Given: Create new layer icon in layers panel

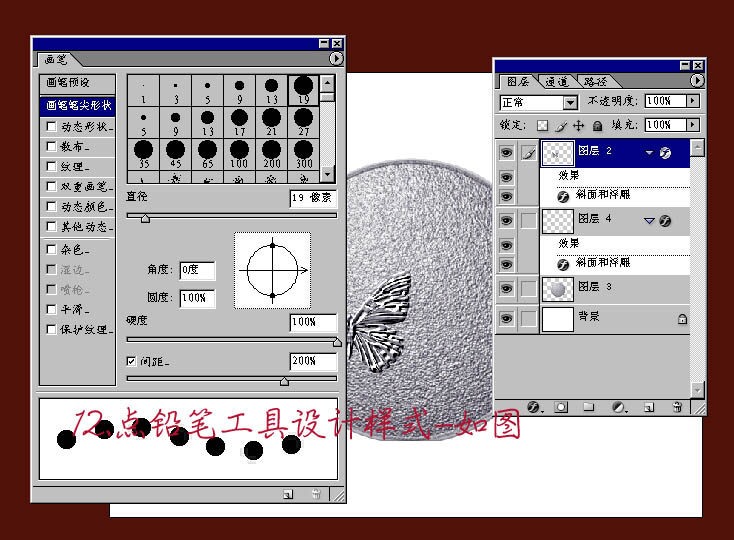Looking at the screenshot, I should coord(648,408).
